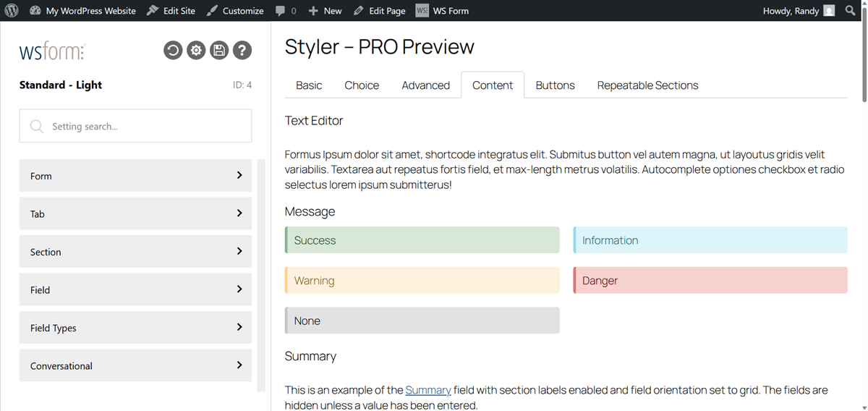Viewport: 868px width, 411px height.
Task: Expand the Form settings group
Action: click(x=135, y=176)
